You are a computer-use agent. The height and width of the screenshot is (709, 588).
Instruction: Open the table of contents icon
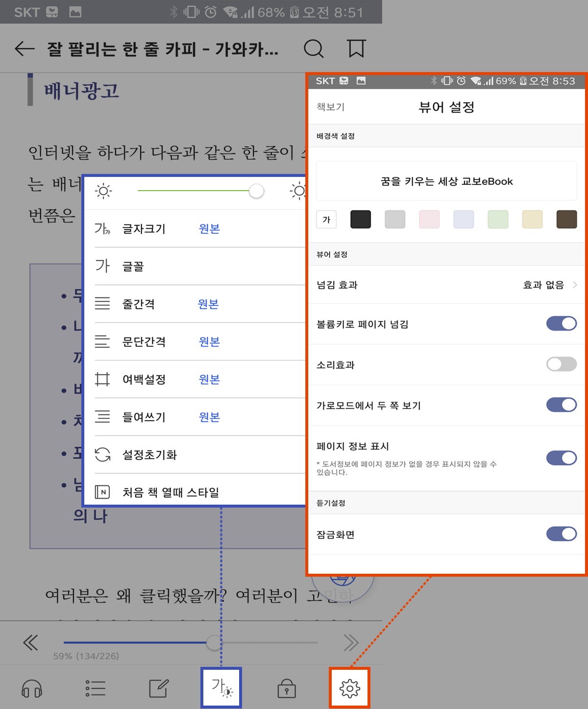pos(96,688)
